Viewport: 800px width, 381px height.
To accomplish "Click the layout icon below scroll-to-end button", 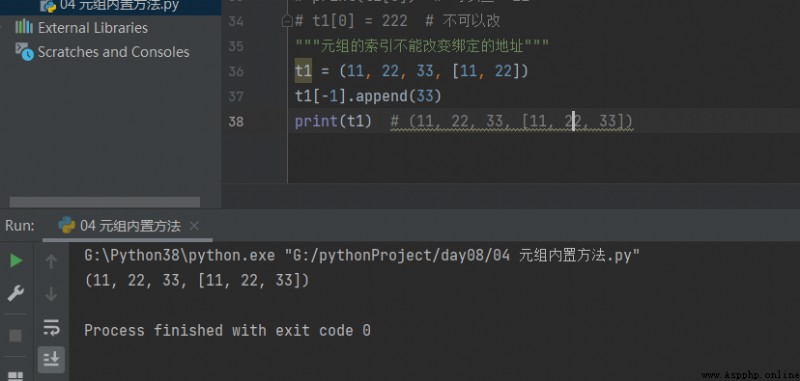I will pyautogui.click(x=16, y=376).
